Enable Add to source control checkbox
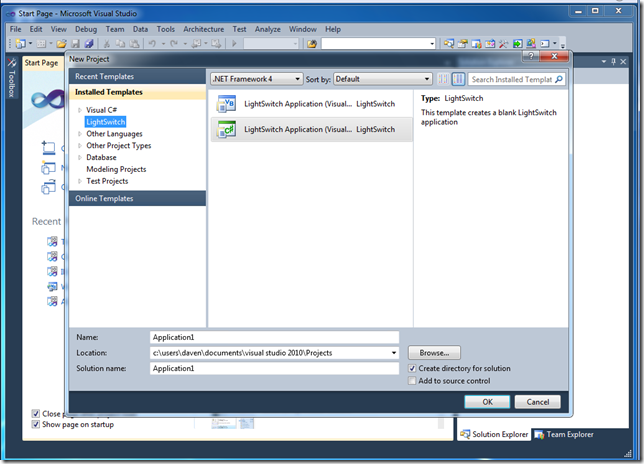This screenshot has height=464, width=644. coord(412,381)
